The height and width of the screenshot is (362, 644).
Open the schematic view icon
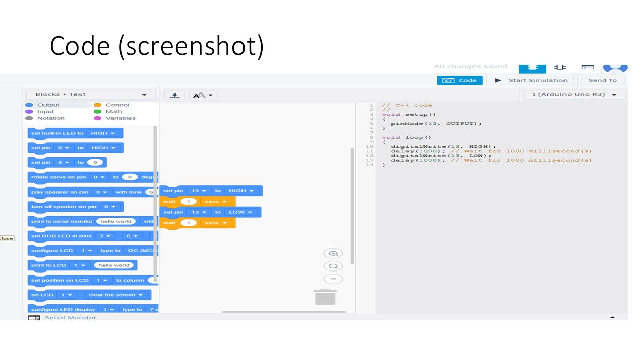click(560, 67)
